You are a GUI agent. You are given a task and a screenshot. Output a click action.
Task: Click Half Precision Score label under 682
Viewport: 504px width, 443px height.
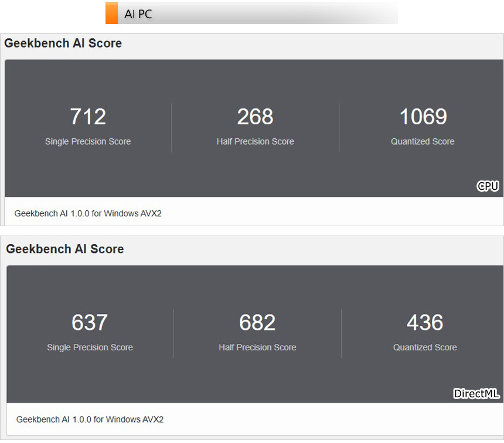257,347
